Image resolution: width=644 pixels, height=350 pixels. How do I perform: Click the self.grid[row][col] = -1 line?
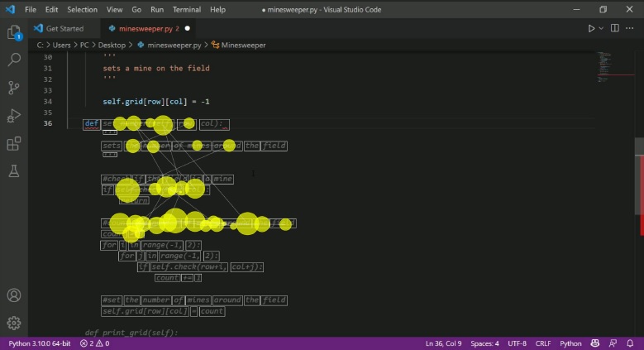156,102
